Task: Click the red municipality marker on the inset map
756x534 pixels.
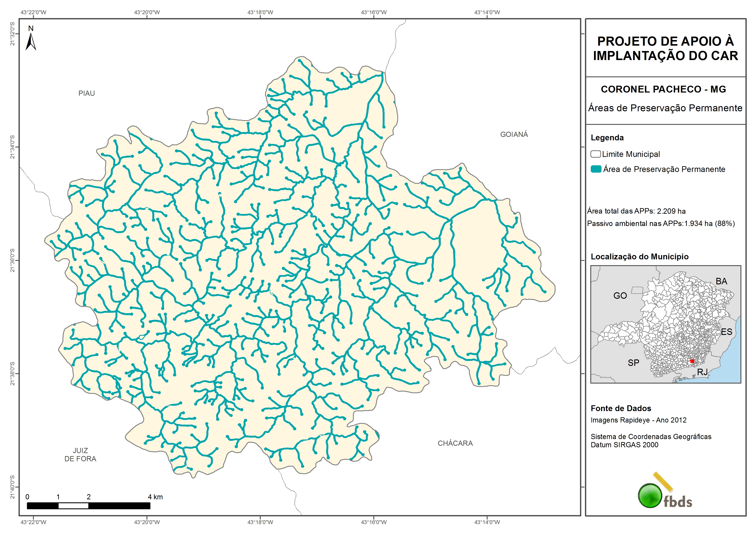Action: pos(692,361)
